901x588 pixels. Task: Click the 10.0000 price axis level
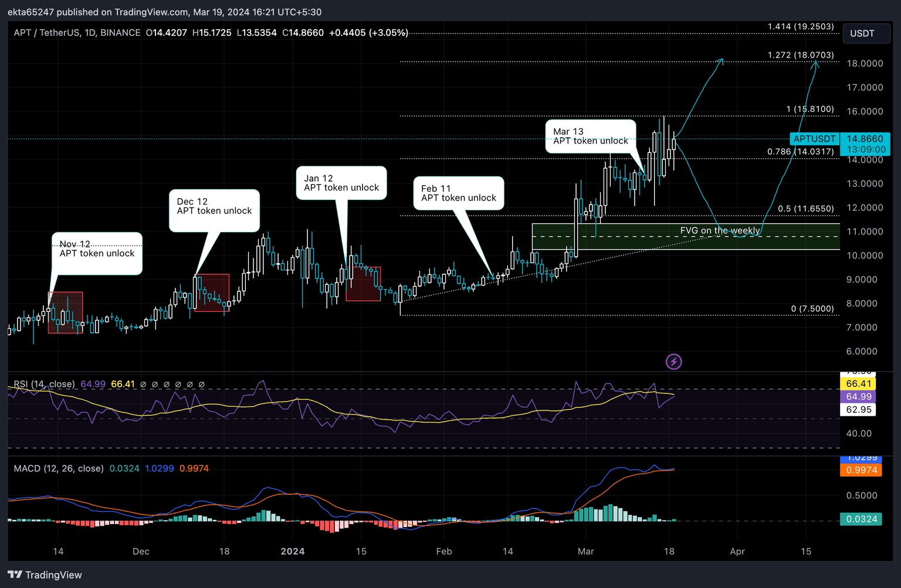point(865,256)
